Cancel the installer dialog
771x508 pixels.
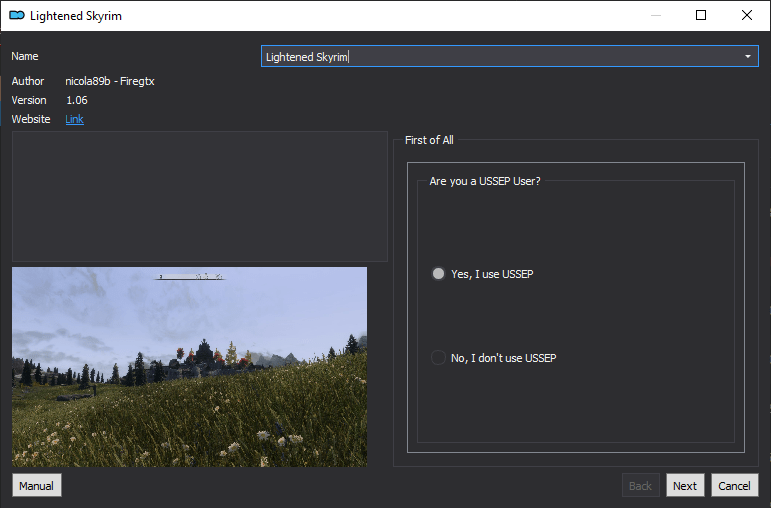(735, 485)
